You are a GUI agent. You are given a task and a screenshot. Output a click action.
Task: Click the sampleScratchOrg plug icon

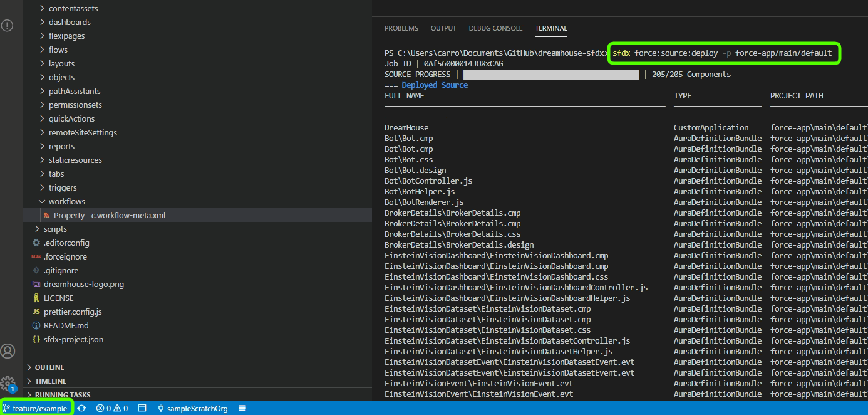click(161, 408)
